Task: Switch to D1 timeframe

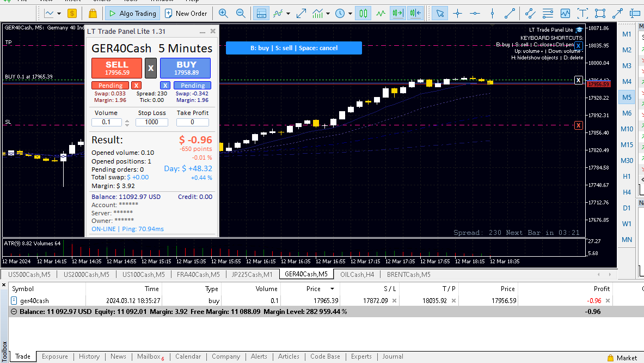Action: point(627,208)
